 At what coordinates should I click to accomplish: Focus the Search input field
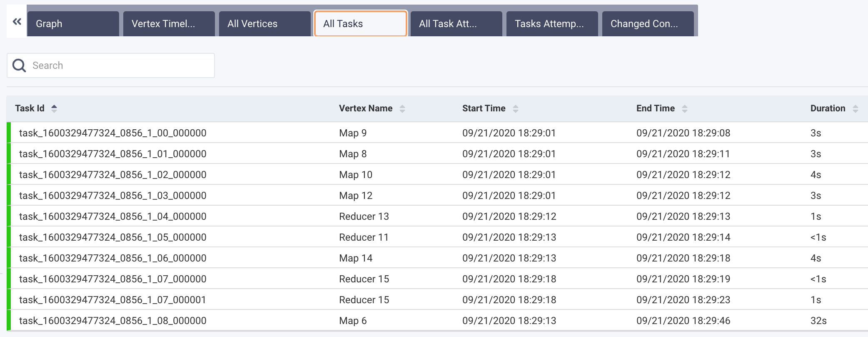[111, 65]
